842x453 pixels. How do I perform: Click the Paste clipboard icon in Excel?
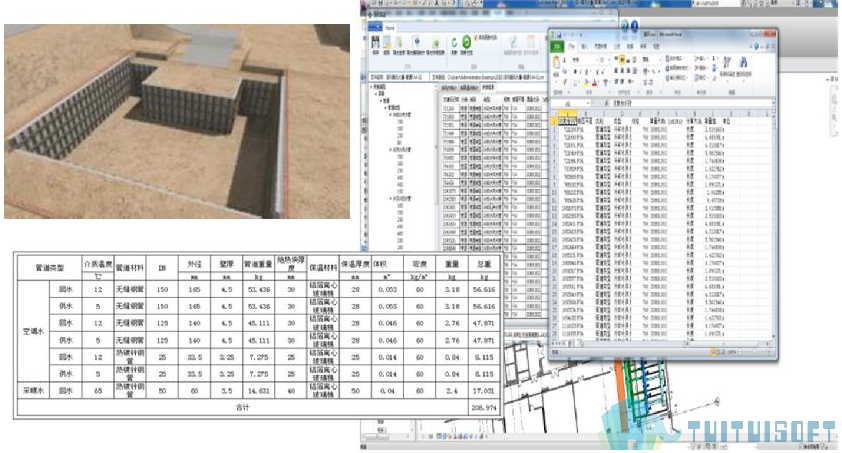pos(557,63)
